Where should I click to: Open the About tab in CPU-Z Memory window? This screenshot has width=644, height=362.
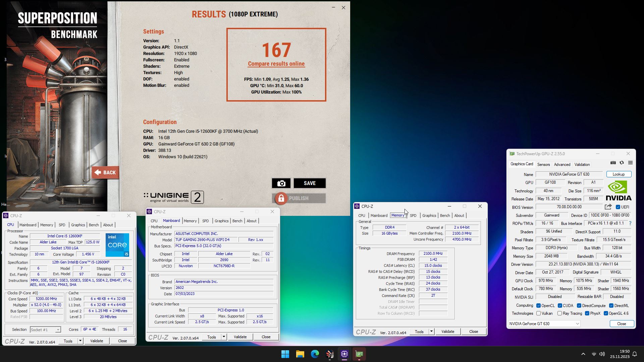click(x=459, y=216)
